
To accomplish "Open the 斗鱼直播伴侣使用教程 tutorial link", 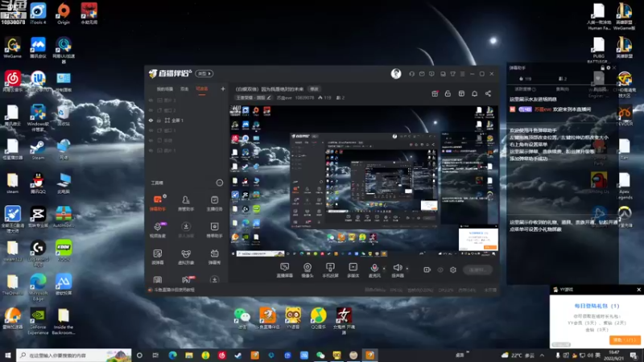I will point(174,290).
